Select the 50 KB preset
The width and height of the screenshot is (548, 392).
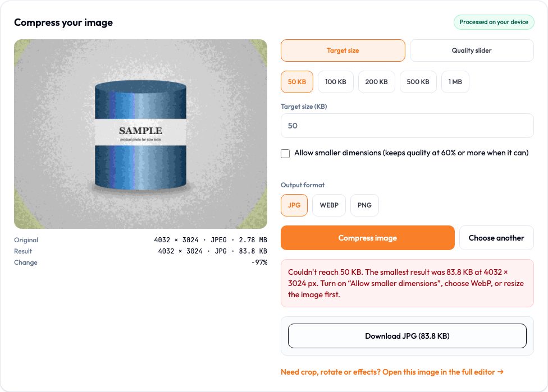coord(296,82)
